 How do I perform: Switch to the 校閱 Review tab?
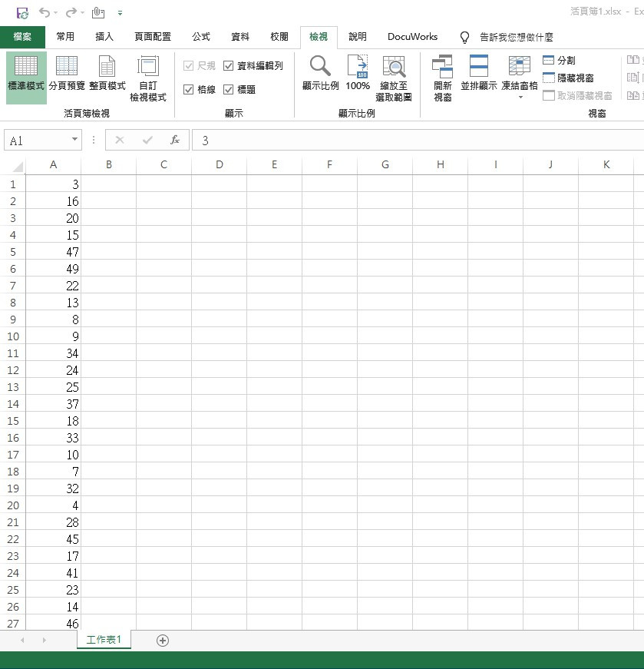click(x=279, y=37)
